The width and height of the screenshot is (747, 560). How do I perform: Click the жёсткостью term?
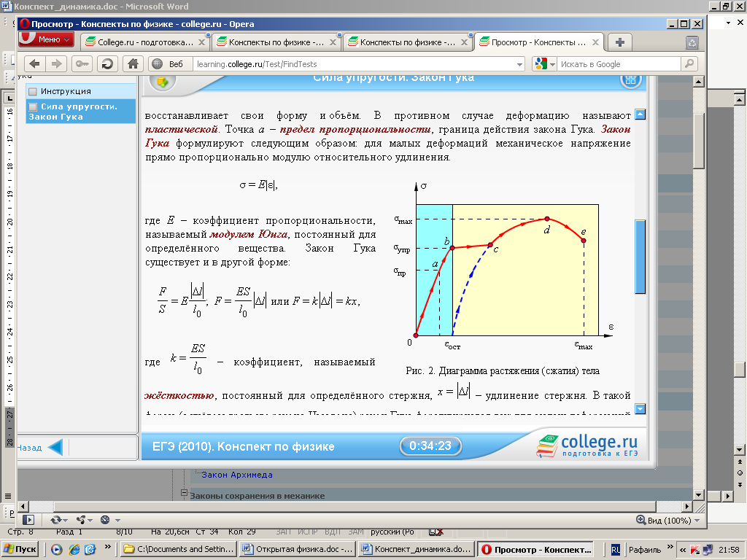click(x=179, y=396)
